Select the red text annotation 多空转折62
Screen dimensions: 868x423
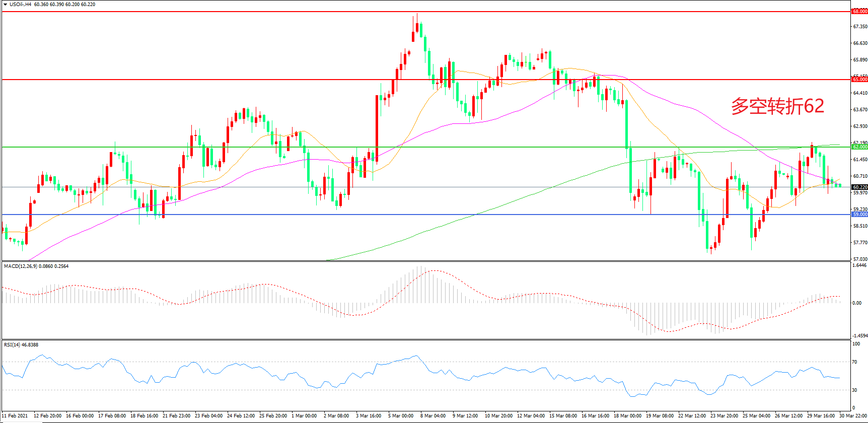[777, 106]
